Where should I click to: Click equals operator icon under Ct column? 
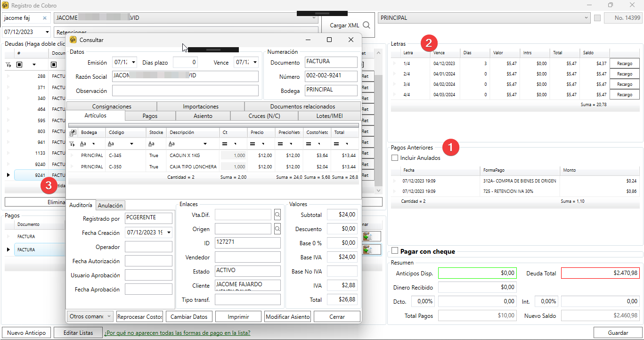pyautogui.click(x=225, y=143)
